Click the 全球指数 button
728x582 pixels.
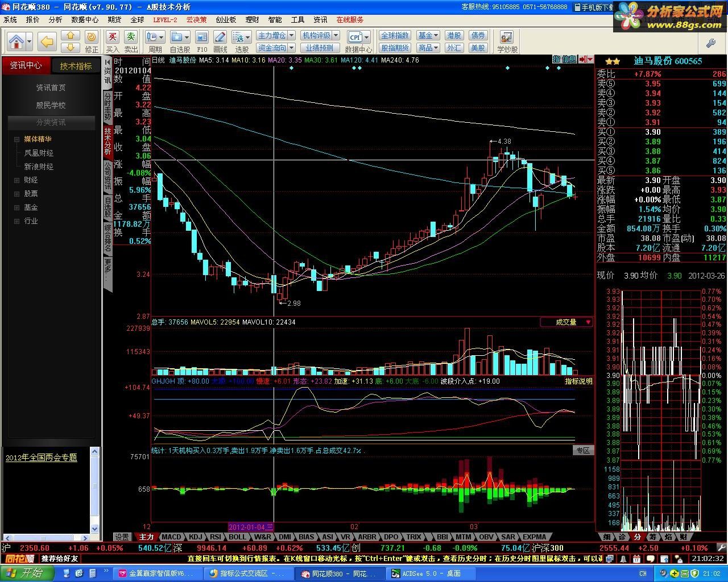(x=395, y=35)
